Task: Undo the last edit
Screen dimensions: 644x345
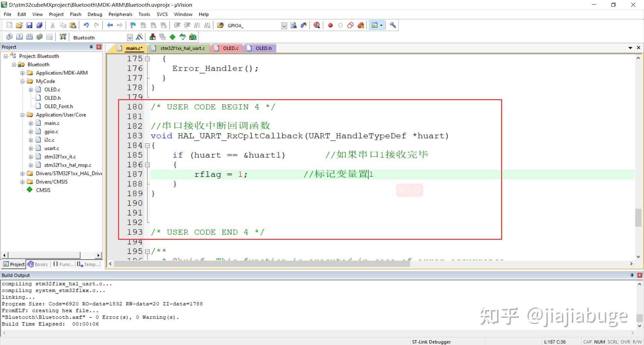Action: 87,25
